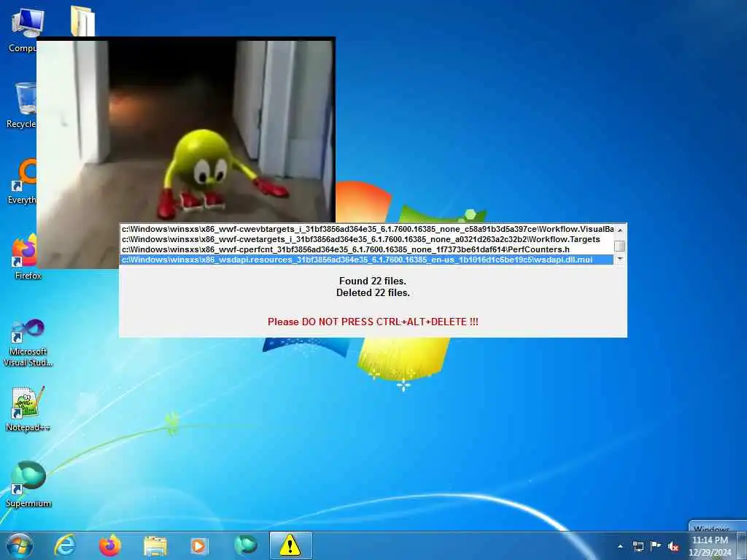Click the 'Found 22 files.' text
Image resolution: width=747 pixels, height=560 pixels.
click(x=373, y=281)
